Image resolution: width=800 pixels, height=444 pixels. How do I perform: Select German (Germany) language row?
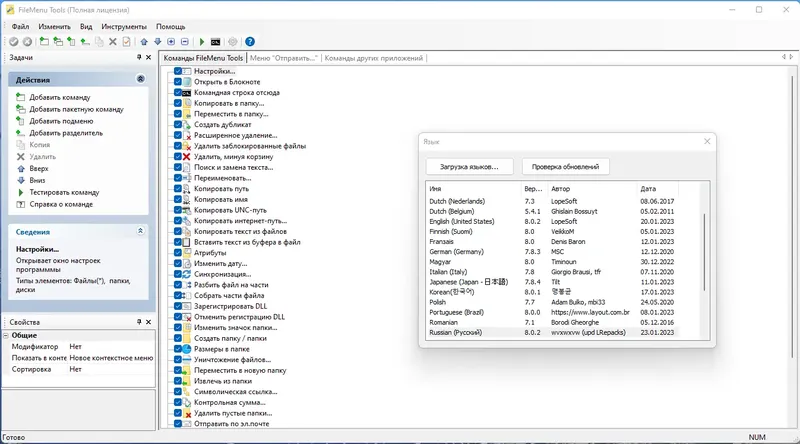click(554, 252)
